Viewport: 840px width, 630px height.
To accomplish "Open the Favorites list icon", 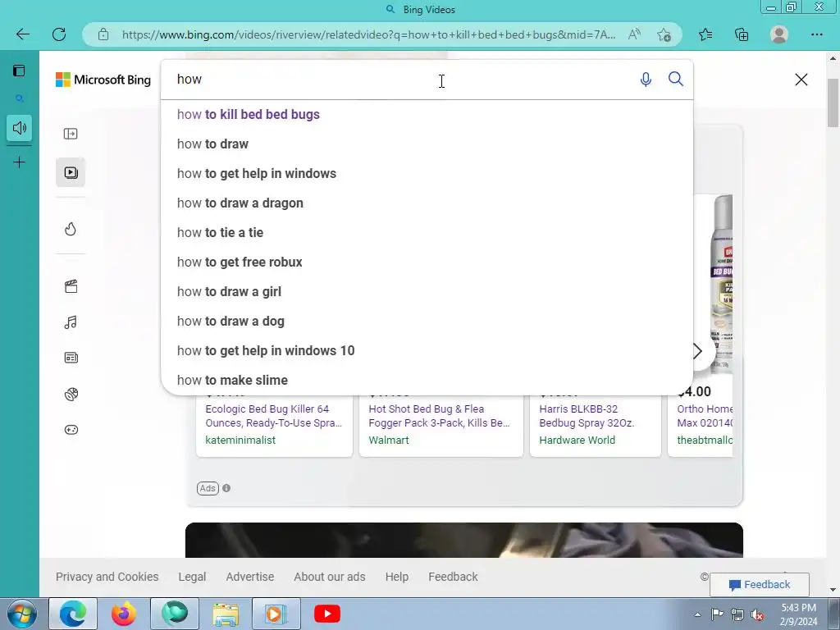I will coord(705,34).
